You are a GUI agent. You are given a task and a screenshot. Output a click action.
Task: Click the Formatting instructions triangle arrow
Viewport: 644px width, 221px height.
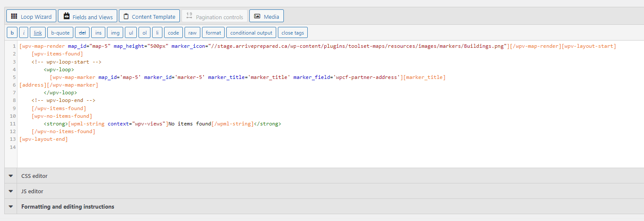tap(11, 206)
